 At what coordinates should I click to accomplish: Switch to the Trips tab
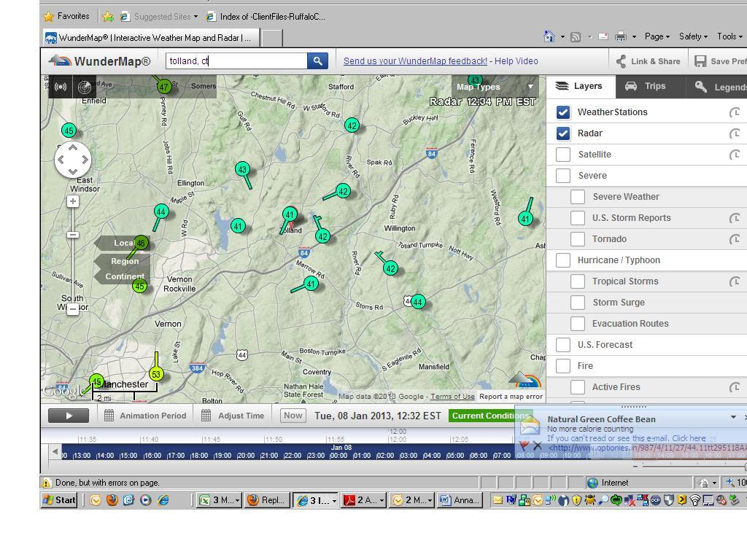point(651,86)
